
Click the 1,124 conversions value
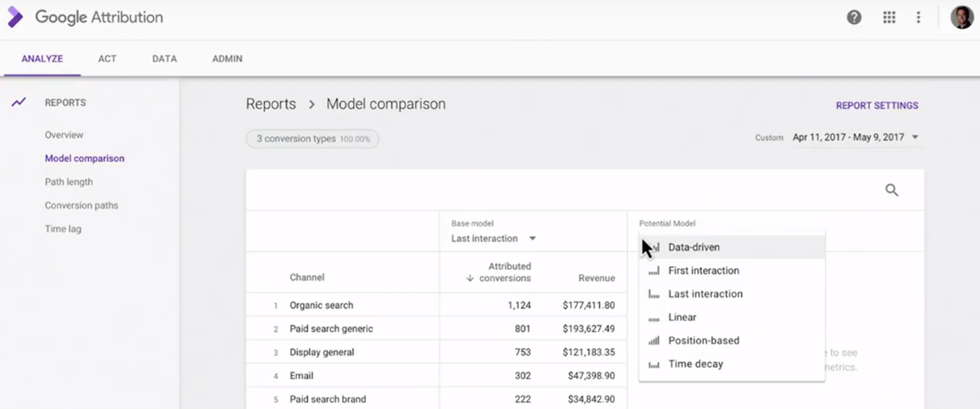click(518, 305)
